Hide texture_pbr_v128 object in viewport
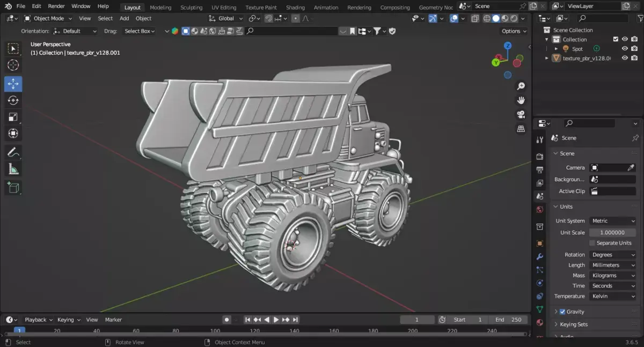This screenshot has height=347, width=644. [x=625, y=58]
